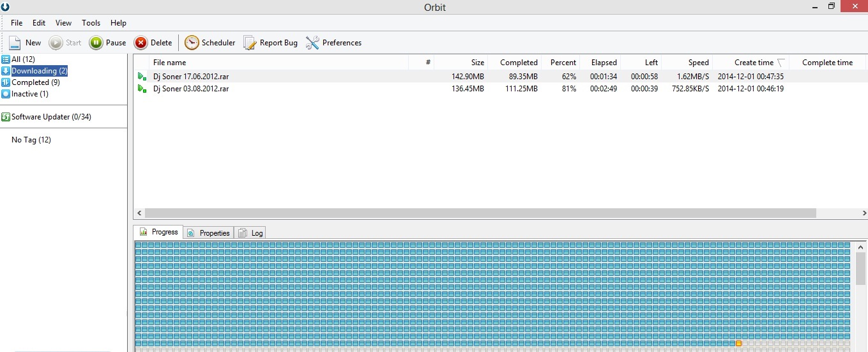Screen dimensions: 868x352
Task: Click the Start toolbar button
Action: (x=65, y=43)
